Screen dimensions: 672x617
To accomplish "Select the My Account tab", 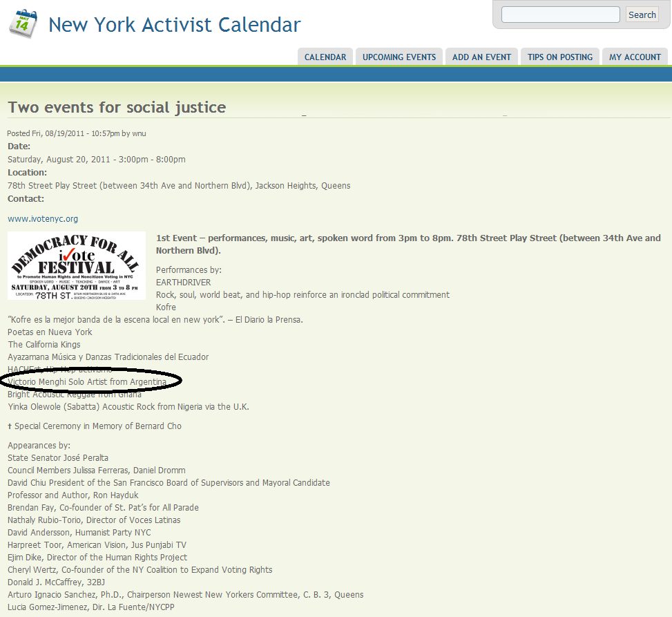I will (635, 57).
